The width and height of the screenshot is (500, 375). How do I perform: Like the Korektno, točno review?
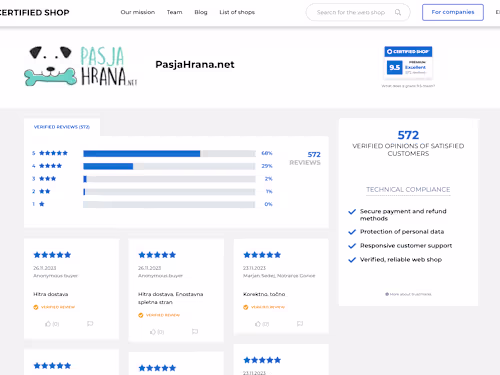[x=258, y=324]
